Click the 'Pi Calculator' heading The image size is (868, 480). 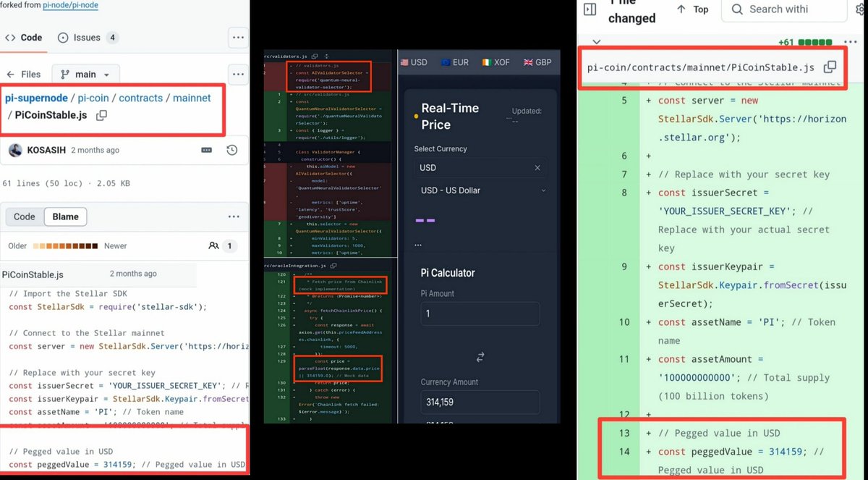pyautogui.click(x=448, y=273)
